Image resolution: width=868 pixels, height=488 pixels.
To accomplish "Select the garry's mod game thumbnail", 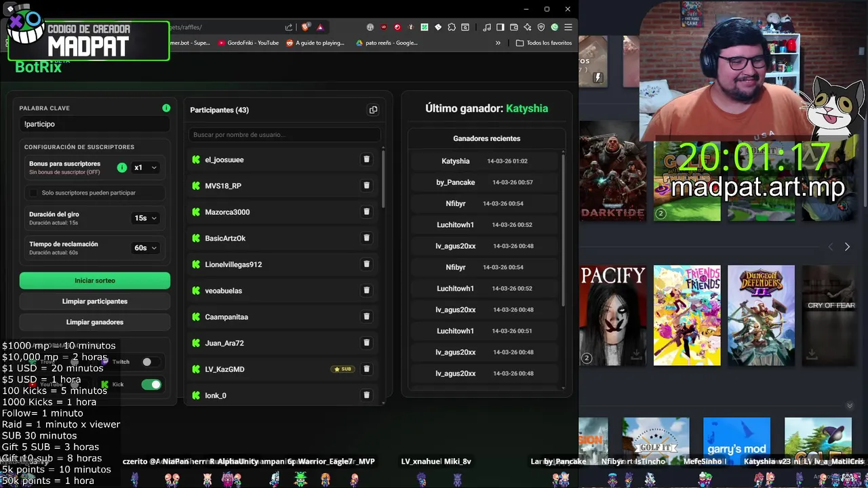I will (736, 441).
